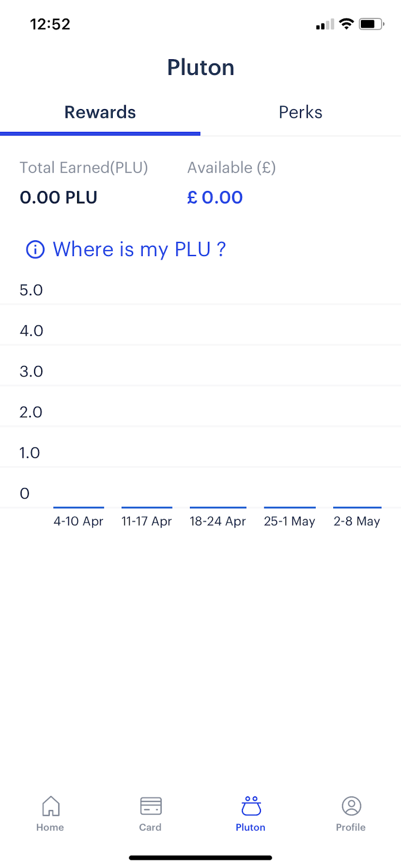The height and width of the screenshot is (868, 401).
Task: Tap the 12:52 clock in status bar
Action: 50,24
